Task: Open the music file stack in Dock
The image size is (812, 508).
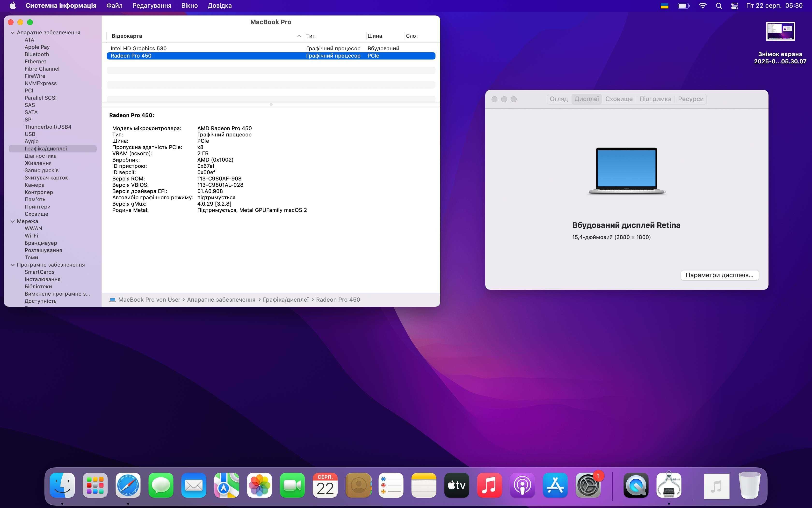Action: coord(717,486)
